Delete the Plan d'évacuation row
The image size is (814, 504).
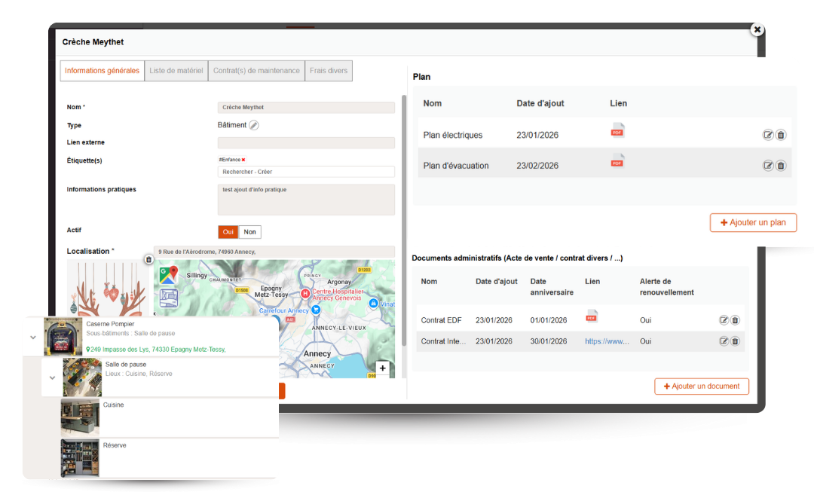pyautogui.click(x=781, y=166)
